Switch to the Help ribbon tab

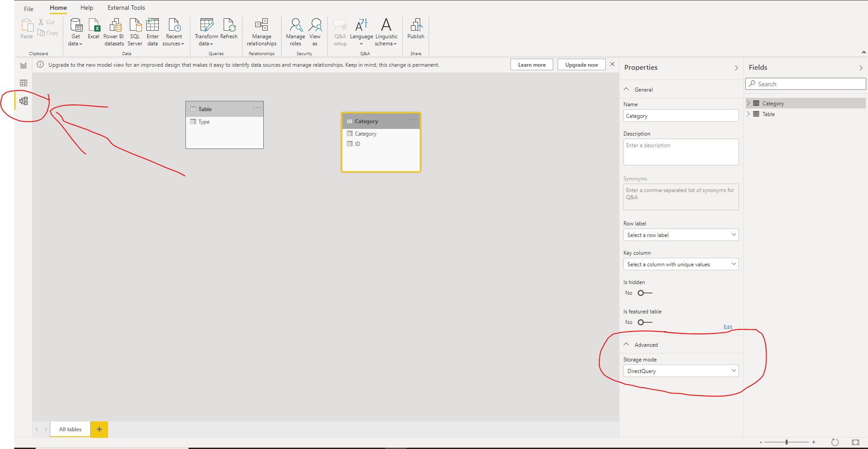click(87, 8)
